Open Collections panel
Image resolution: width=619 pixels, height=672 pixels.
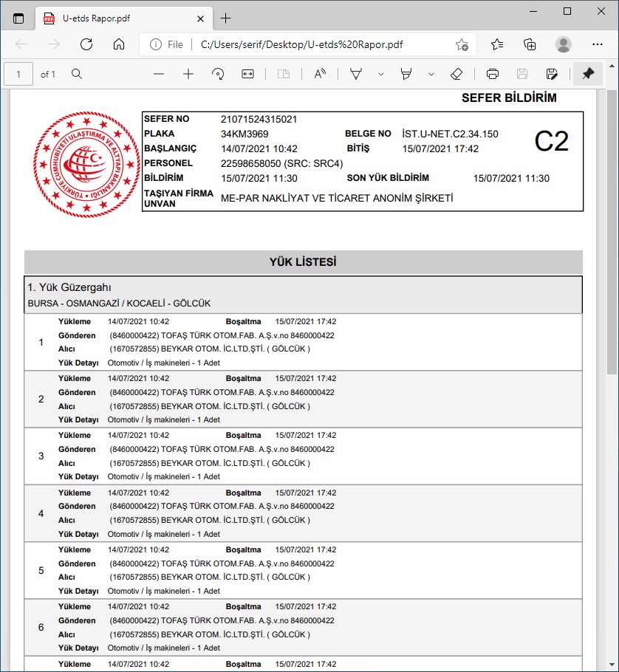(x=530, y=44)
